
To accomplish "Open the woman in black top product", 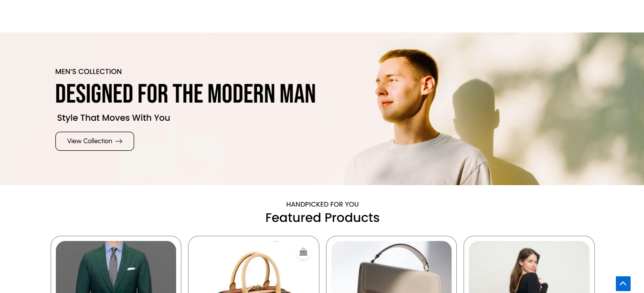I will (529, 267).
